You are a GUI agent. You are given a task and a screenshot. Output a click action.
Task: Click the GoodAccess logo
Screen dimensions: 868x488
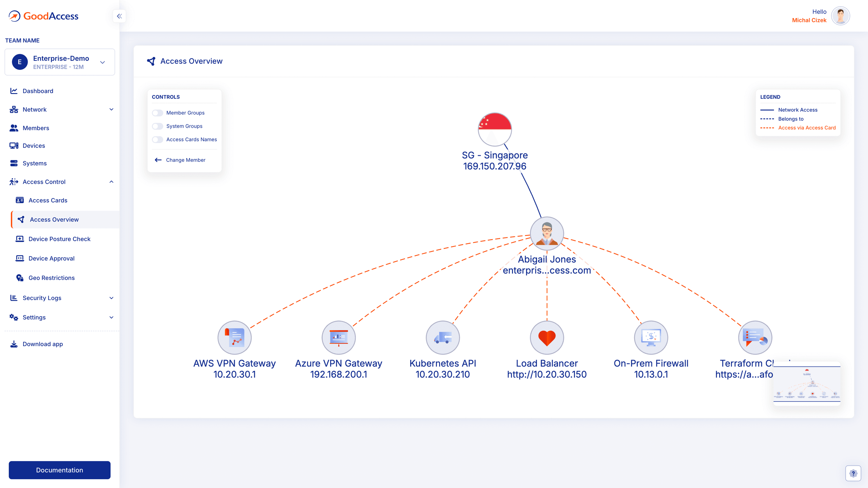point(43,16)
